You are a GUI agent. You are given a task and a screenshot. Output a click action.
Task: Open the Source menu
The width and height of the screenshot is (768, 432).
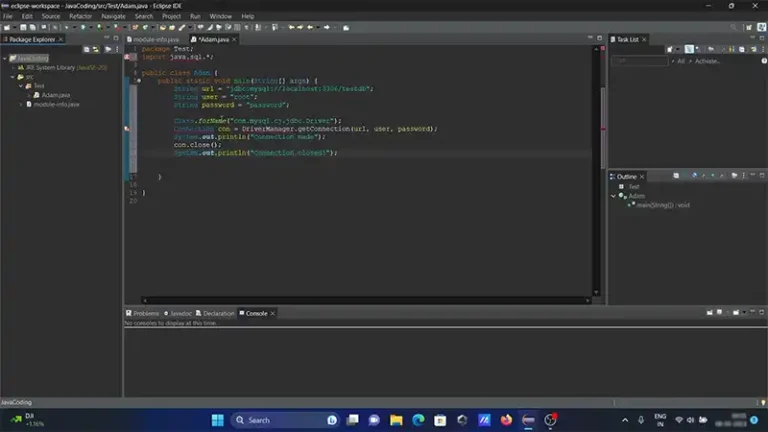(50, 16)
